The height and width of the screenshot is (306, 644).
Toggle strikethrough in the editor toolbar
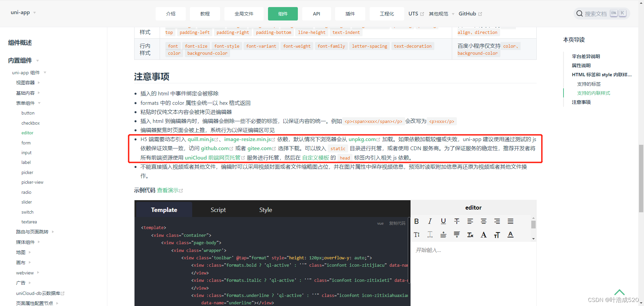pos(457,221)
